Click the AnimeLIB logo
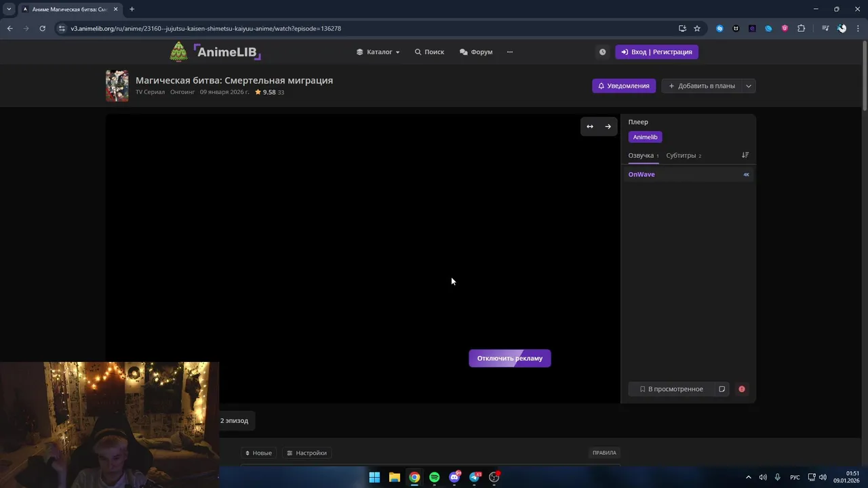The image size is (868, 488). tap(215, 52)
